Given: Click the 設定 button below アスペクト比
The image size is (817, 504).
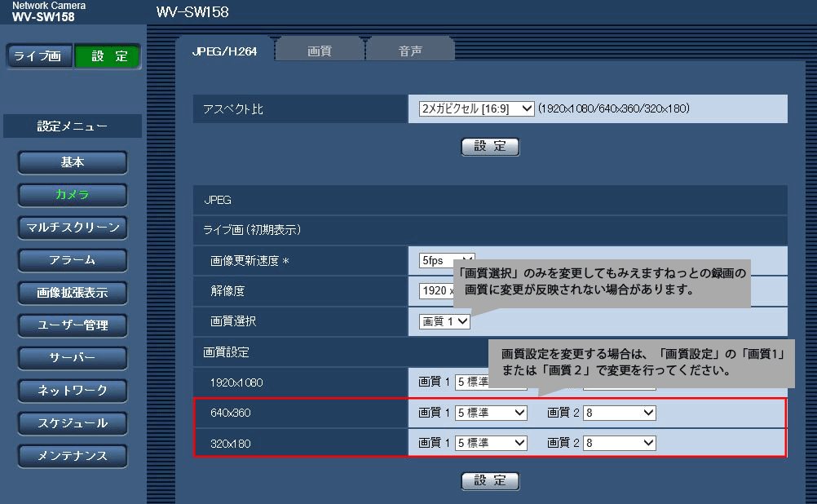Looking at the screenshot, I should click(x=490, y=147).
